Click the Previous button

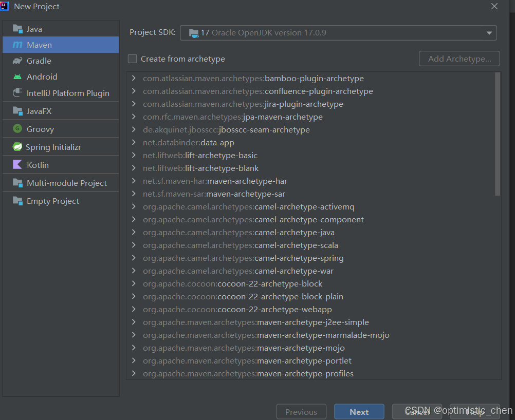coord(301,412)
